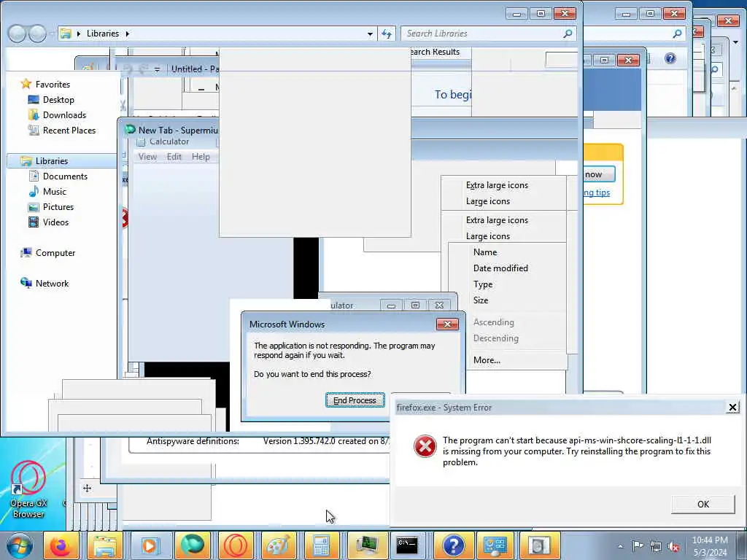This screenshot has width=747, height=560.
Task: Open Desktop in the Favorites list
Action: [58, 99]
